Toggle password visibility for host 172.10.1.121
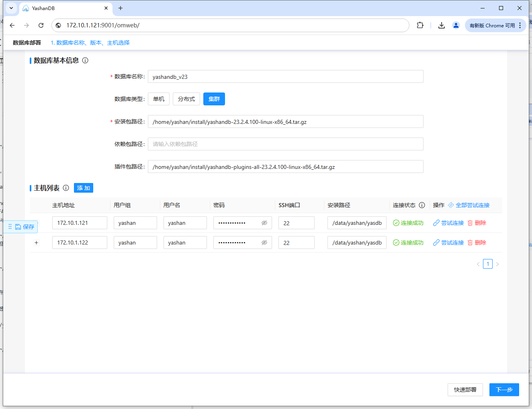This screenshot has height=409, width=532. (x=264, y=223)
